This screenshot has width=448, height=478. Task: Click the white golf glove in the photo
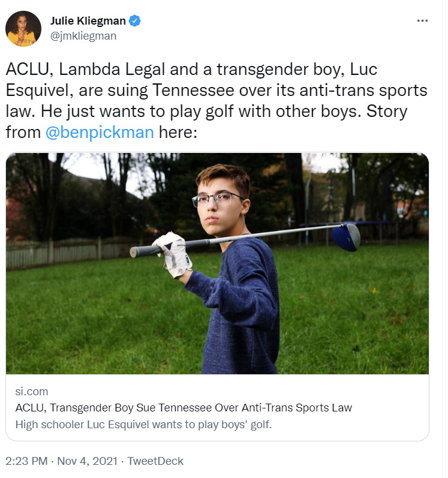pyautogui.click(x=173, y=255)
